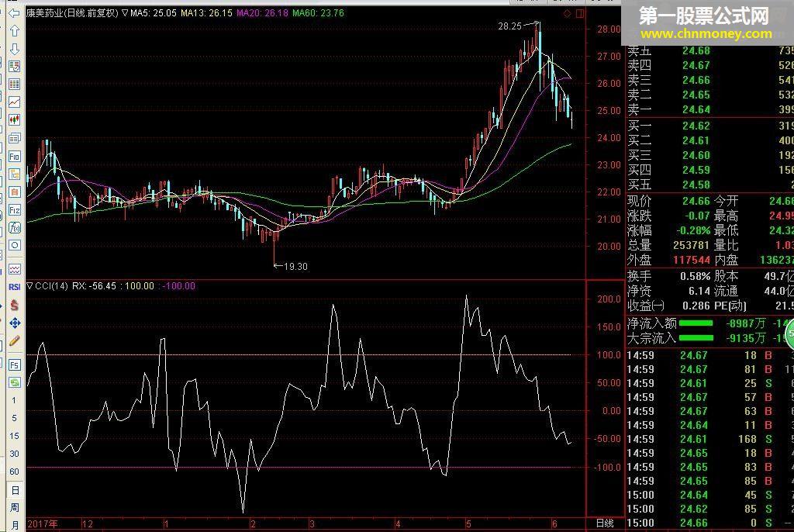Click the 总量 value 253781

pos(691,245)
